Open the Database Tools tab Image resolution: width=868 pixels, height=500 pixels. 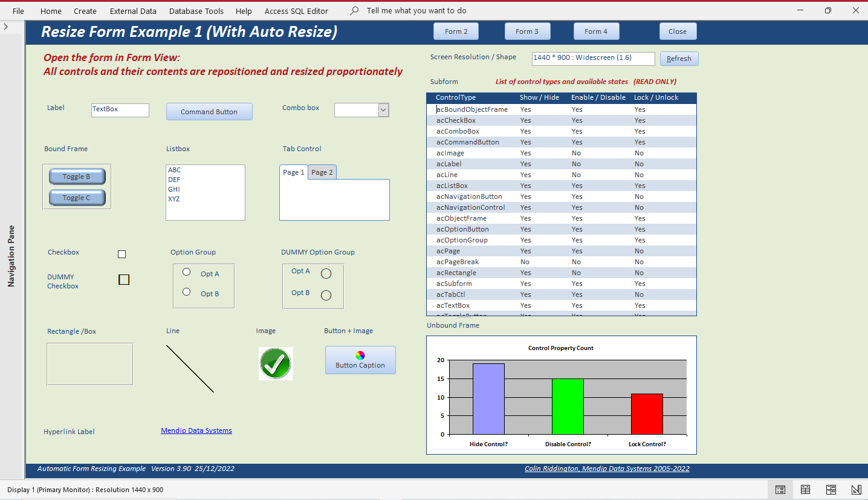click(196, 11)
